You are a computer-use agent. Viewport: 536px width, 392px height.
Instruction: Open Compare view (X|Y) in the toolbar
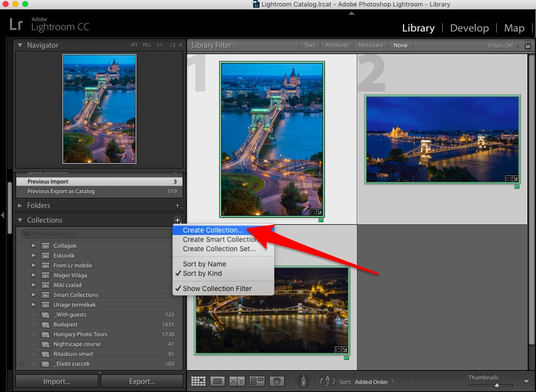coord(237,381)
